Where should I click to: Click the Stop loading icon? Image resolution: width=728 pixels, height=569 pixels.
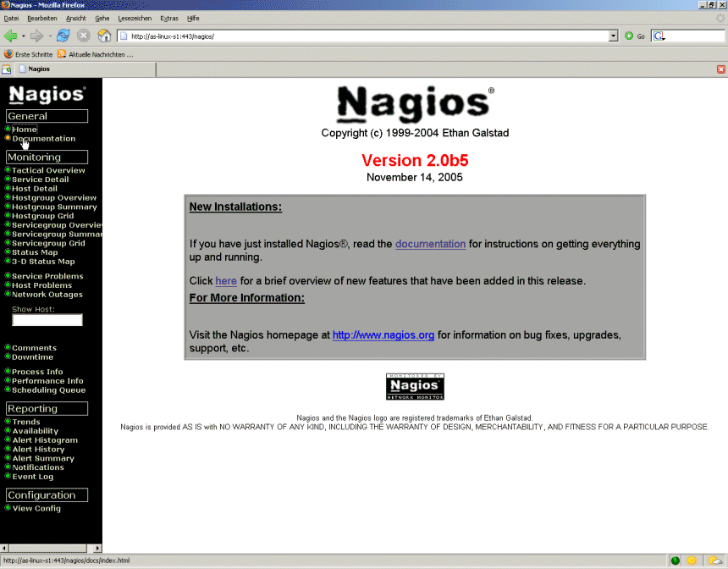(x=83, y=36)
